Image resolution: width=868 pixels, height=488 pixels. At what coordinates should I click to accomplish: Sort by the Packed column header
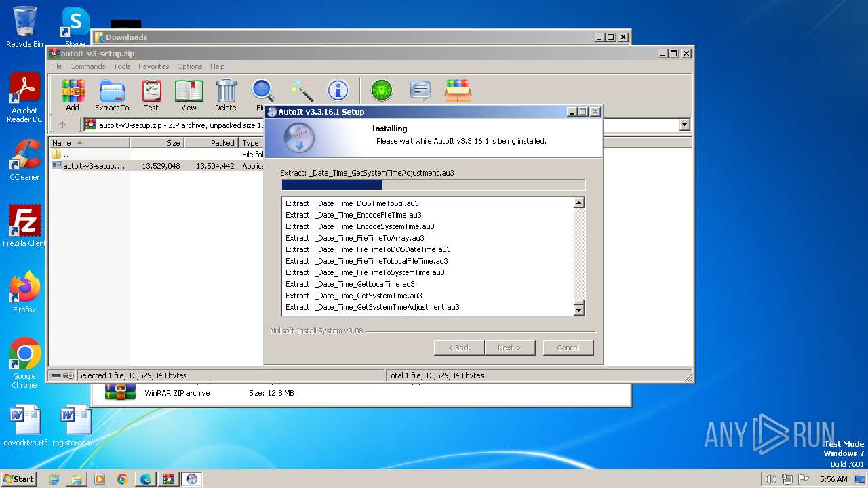click(x=211, y=143)
